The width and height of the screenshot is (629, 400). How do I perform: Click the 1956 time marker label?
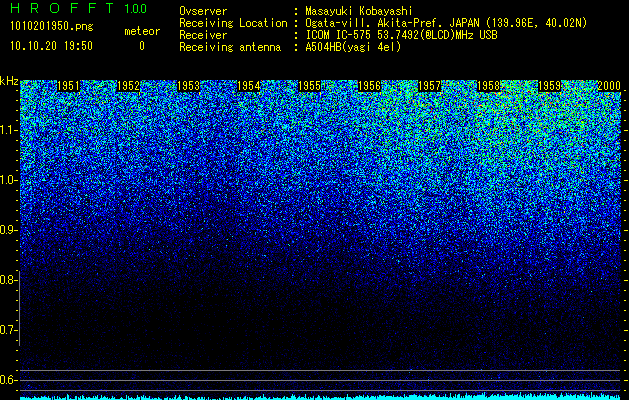(369, 86)
